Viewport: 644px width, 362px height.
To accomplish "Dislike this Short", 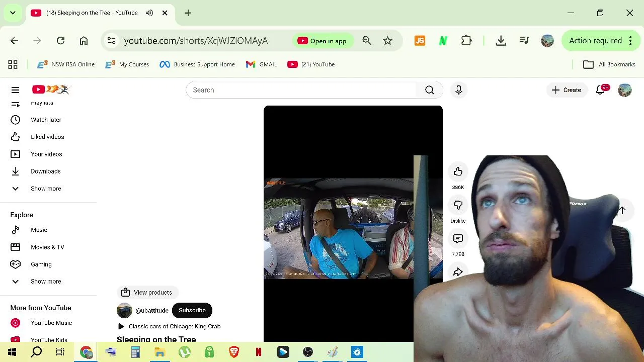I will point(458,205).
